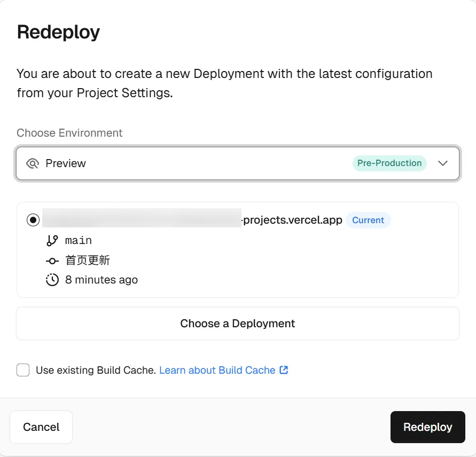This screenshot has width=476, height=457.
Task: Expand the environment chevron arrow
Action: 442,163
